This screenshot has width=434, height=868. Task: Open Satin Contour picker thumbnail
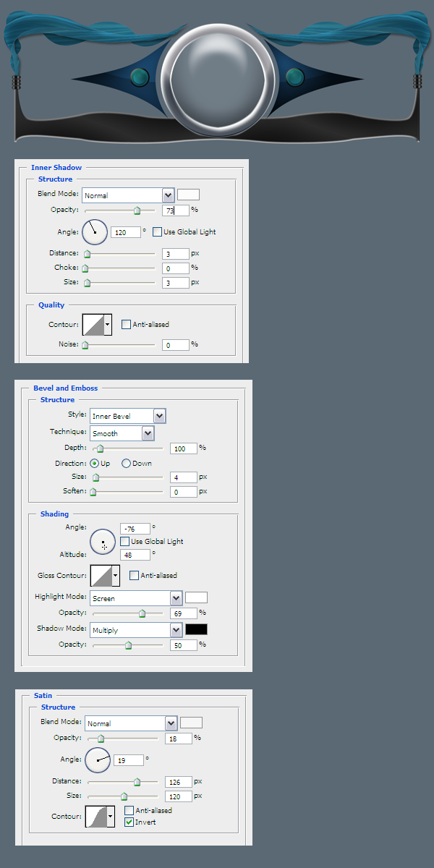pyautogui.click(x=96, y=817)
